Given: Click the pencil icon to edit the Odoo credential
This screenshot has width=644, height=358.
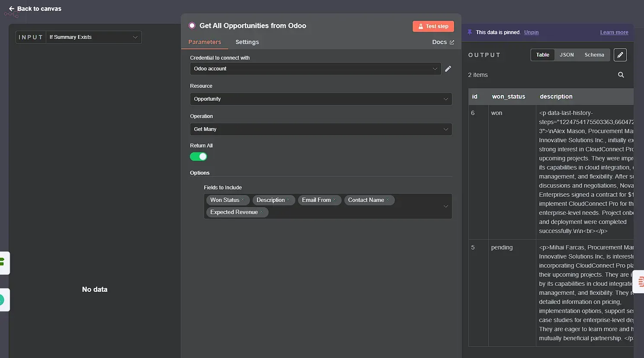Looking at the screenshot, I should (x=448, y=68).
